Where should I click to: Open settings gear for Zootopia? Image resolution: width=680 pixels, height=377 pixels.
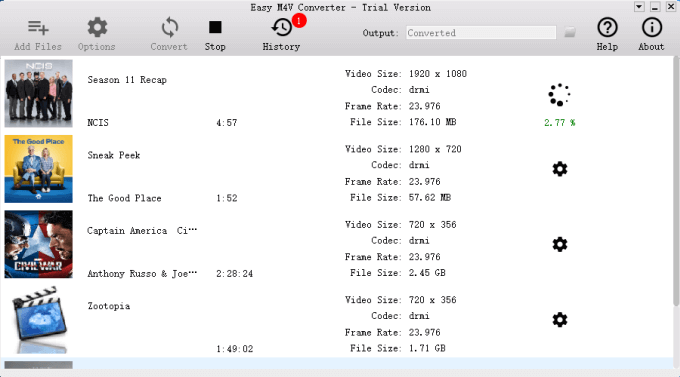[560, 320]
